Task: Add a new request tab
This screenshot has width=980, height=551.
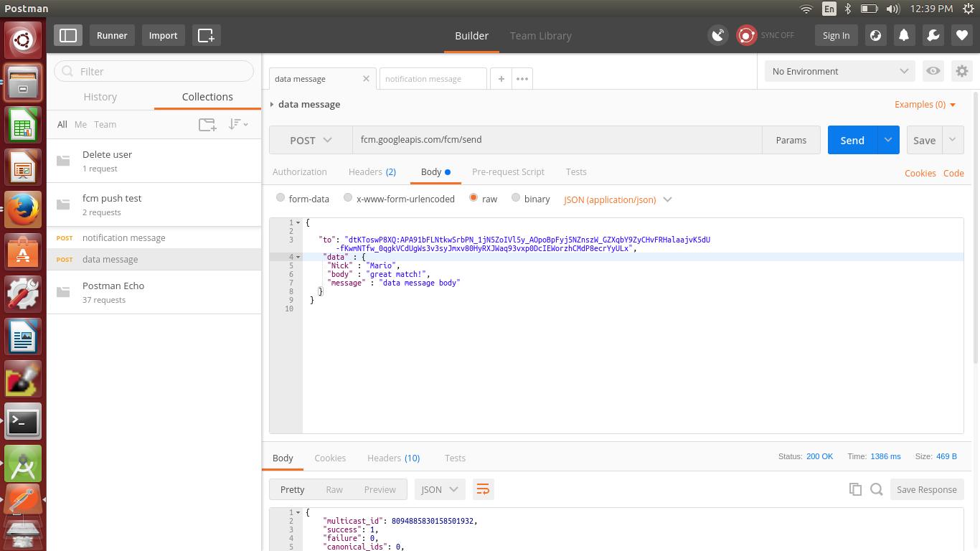Action: (501, 79)
